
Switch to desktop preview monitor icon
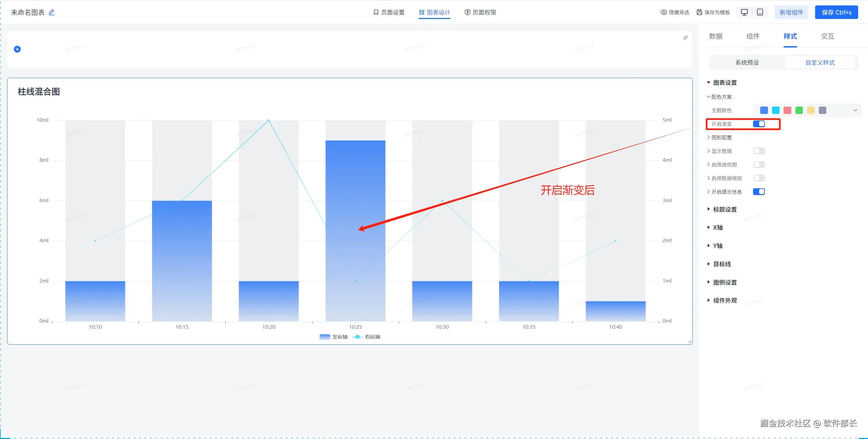(x=744, y=12)
